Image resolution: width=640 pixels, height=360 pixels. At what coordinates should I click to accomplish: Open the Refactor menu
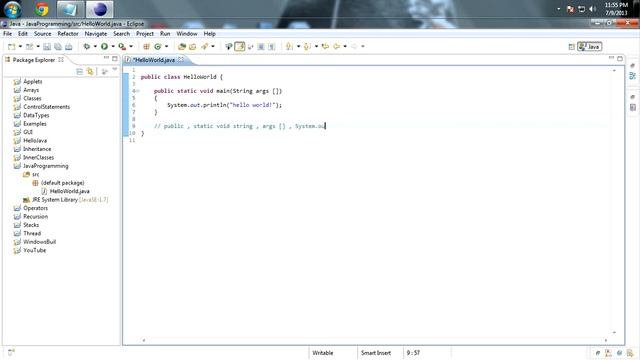(x=68, y=33)
